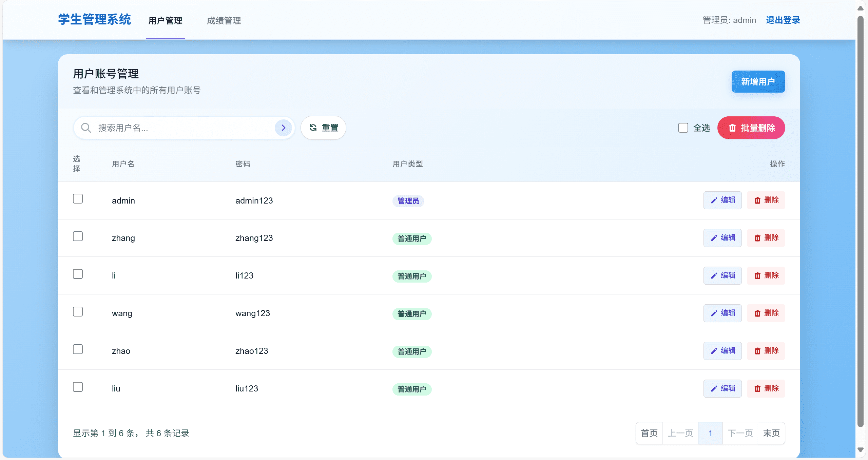Enable the 全选 select-all checkbox
The image size is (868, 460).
(683, 128)
